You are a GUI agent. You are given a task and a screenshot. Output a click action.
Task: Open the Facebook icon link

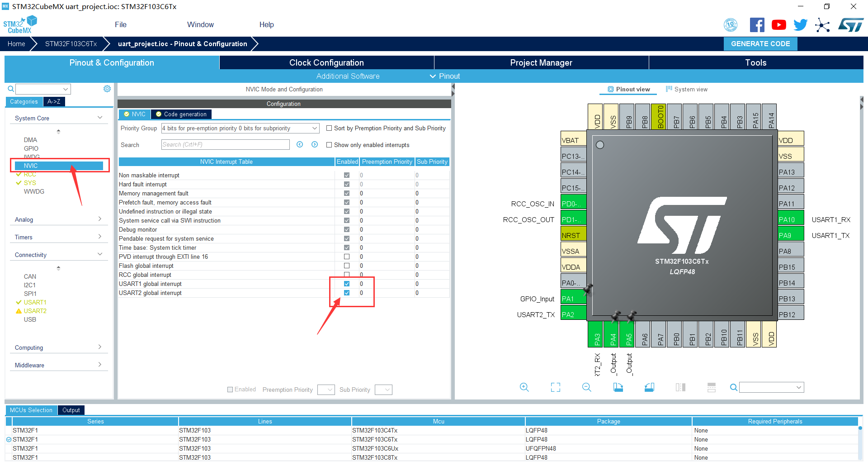757,25
